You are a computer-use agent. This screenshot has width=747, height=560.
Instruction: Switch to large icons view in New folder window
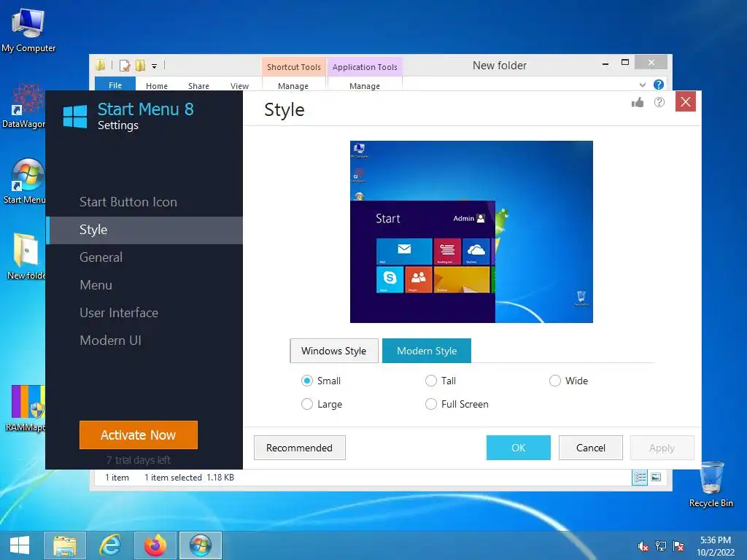[656, 477]
